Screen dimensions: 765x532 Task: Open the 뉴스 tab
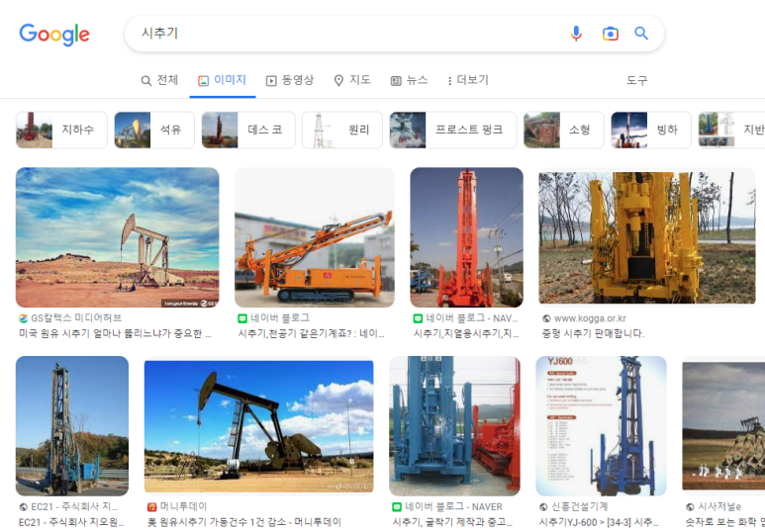[x=410, y=80]
